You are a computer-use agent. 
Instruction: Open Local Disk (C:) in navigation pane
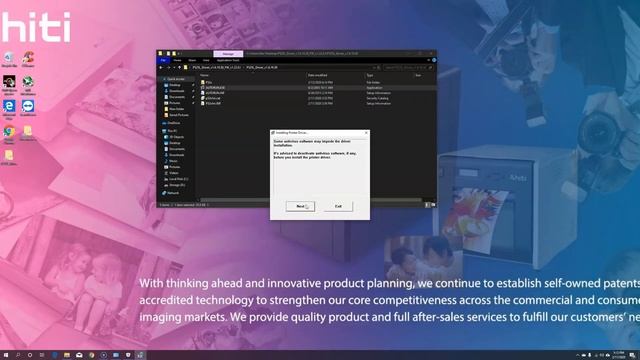[178, 179]
